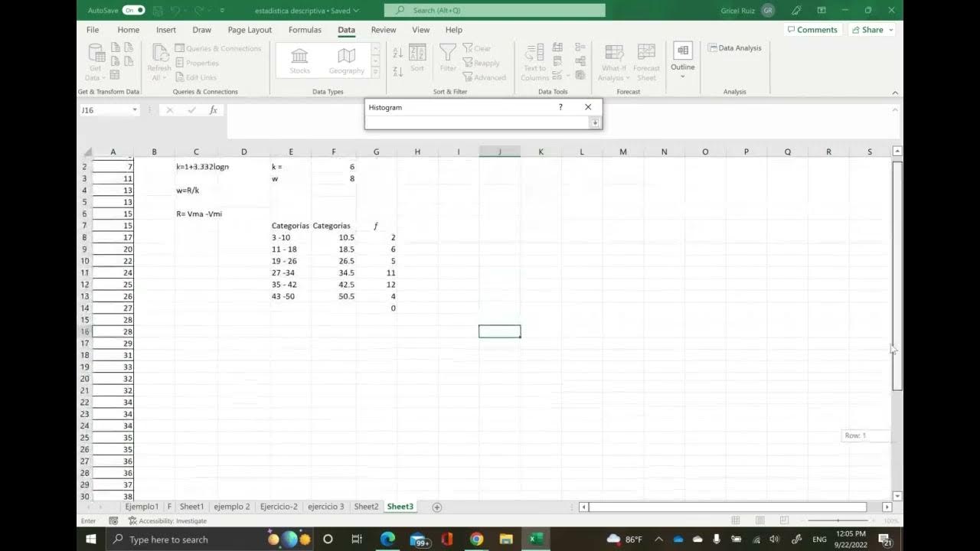The width and height of the screenshot is (980, 551).
Task: Open the Sort dialog button
Action: coord(417,58)
